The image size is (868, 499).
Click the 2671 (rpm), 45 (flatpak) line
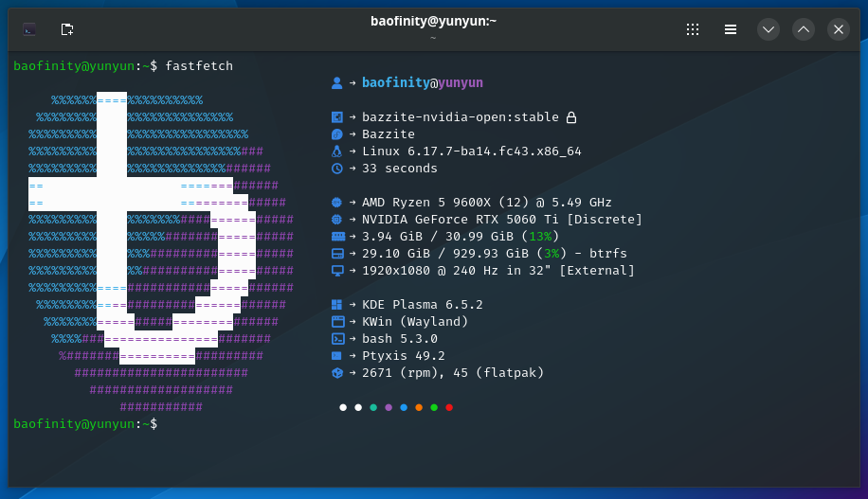[453, 373]
